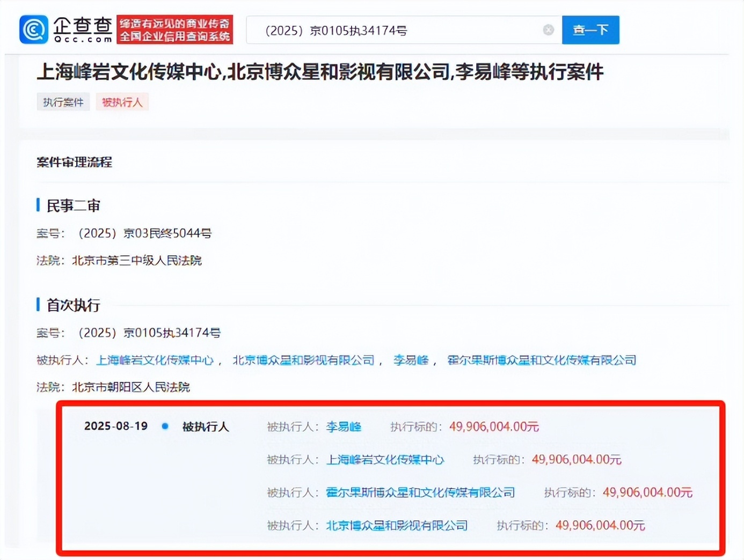Click the date 2025-08-19
The width and height of the screenshot is (744, 560).
click(116, 426)
